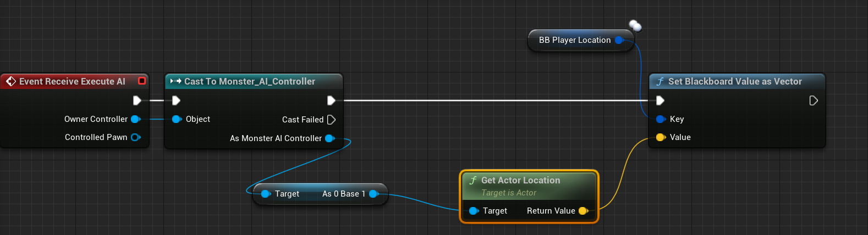Select the Get Actor Location node header
Screen dimensions: 868x235
tap(529, 186)
